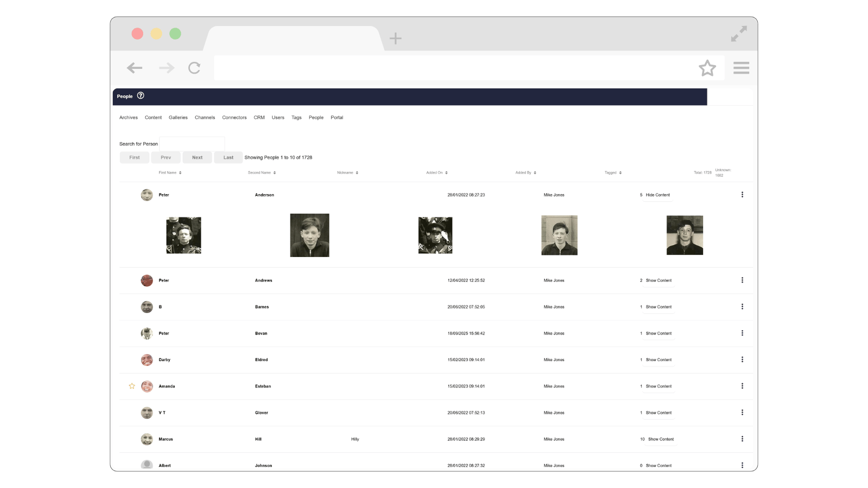Sort the list by First Name
The height and width of the screenshot is (488, 868).
[x=167, y=172]
